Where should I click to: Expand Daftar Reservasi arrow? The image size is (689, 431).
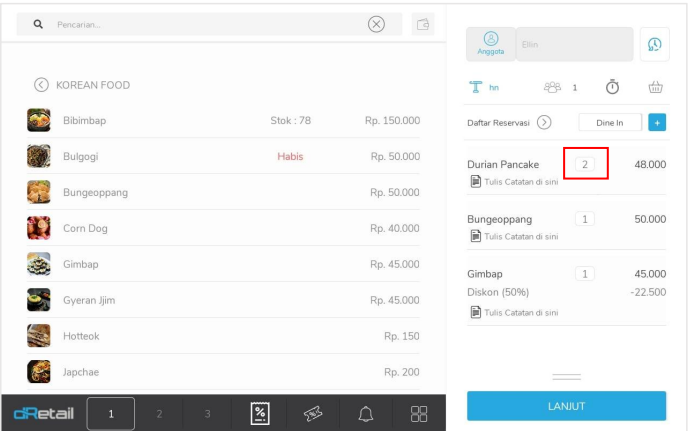tap(544, 122)
